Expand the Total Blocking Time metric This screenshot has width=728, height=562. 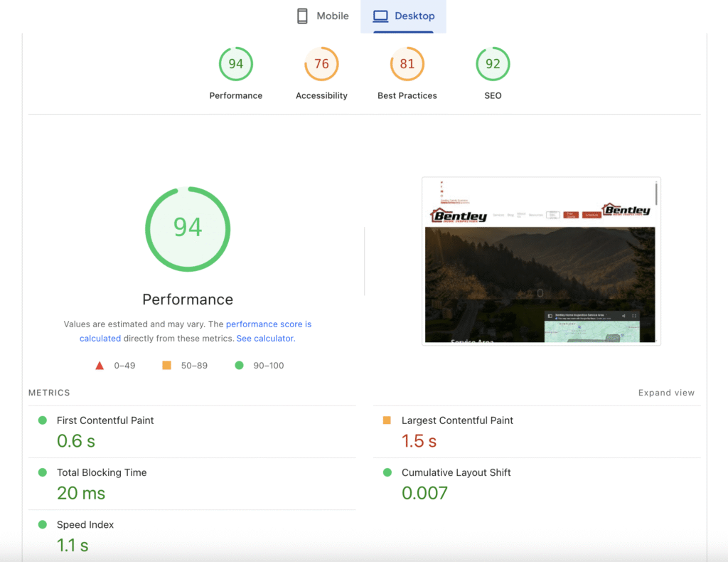pyautogui.click(x=192, y=484)
